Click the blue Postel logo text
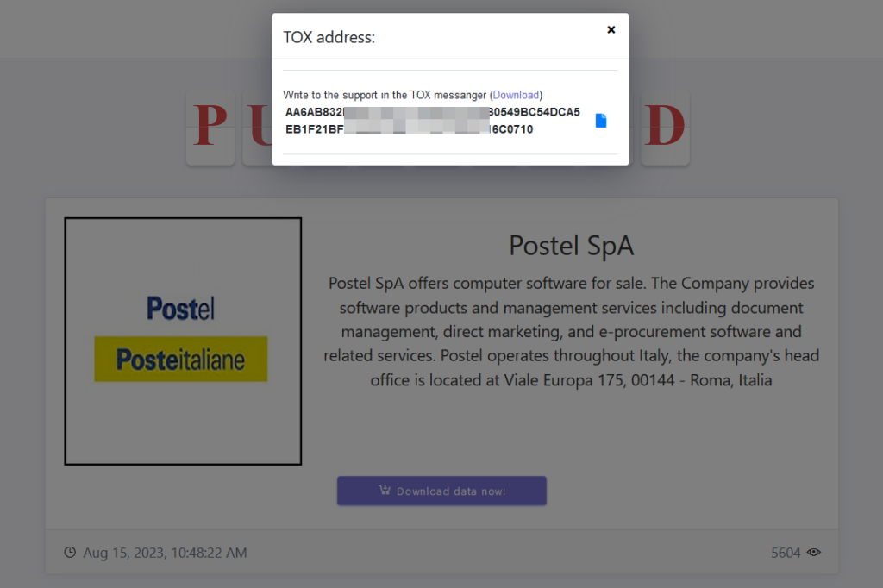This screenshot has width=883, height=588. 181,308
